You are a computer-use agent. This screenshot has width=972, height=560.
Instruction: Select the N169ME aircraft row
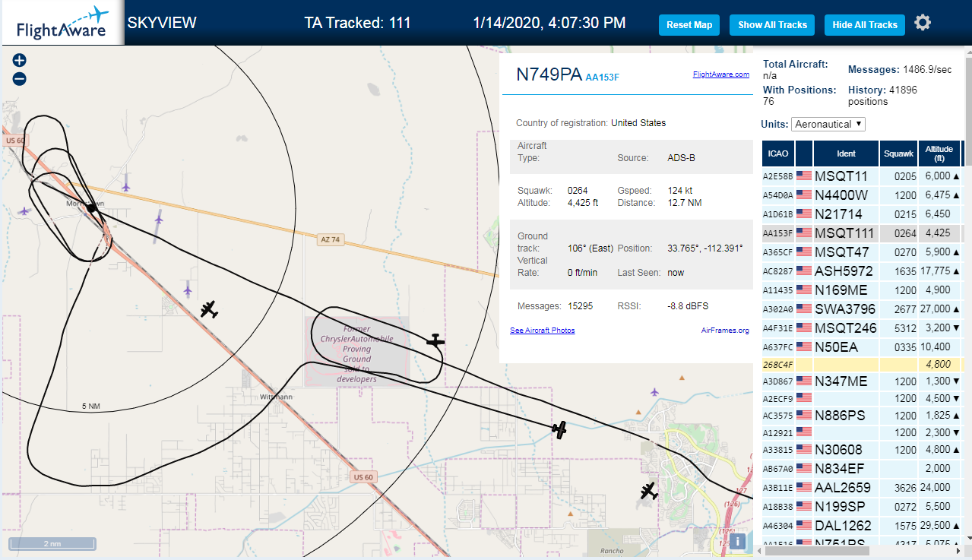[x=862, y=290]
